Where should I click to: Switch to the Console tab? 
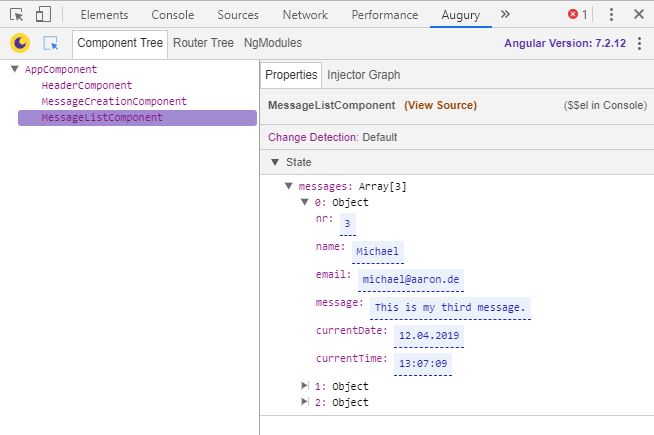(x=173, y=15)
